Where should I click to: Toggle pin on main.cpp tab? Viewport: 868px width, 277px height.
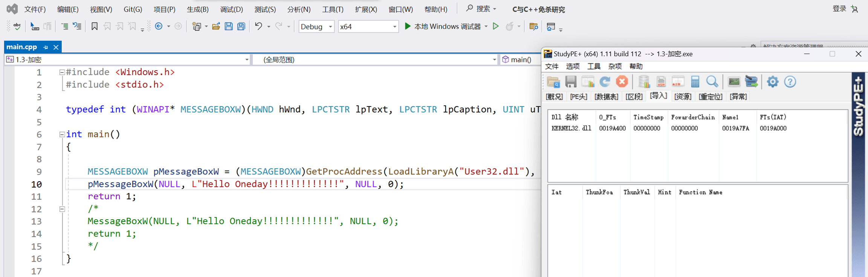click(x=46, y=47)
